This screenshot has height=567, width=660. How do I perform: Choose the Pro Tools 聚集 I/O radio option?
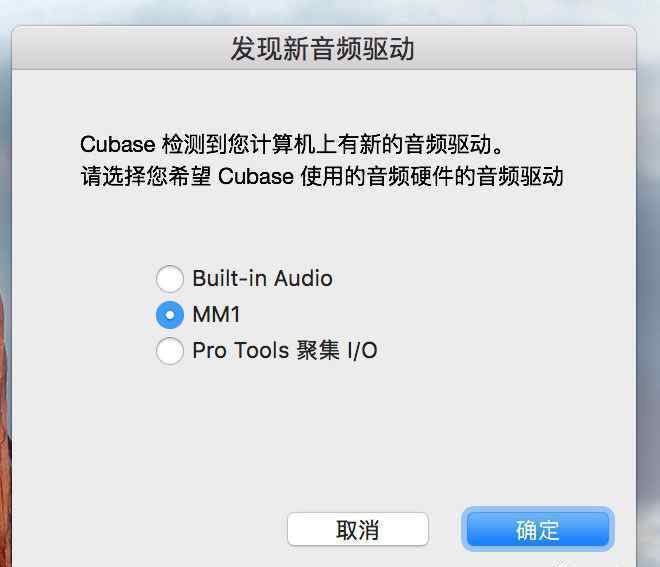tap(170, 351)
